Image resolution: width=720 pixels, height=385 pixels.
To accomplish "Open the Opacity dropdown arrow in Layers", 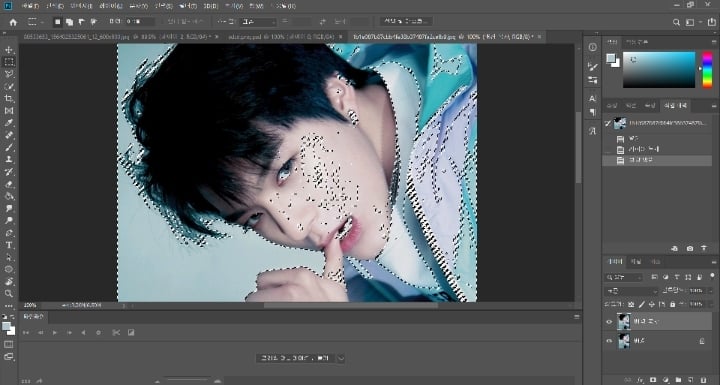I will [711, 291].
